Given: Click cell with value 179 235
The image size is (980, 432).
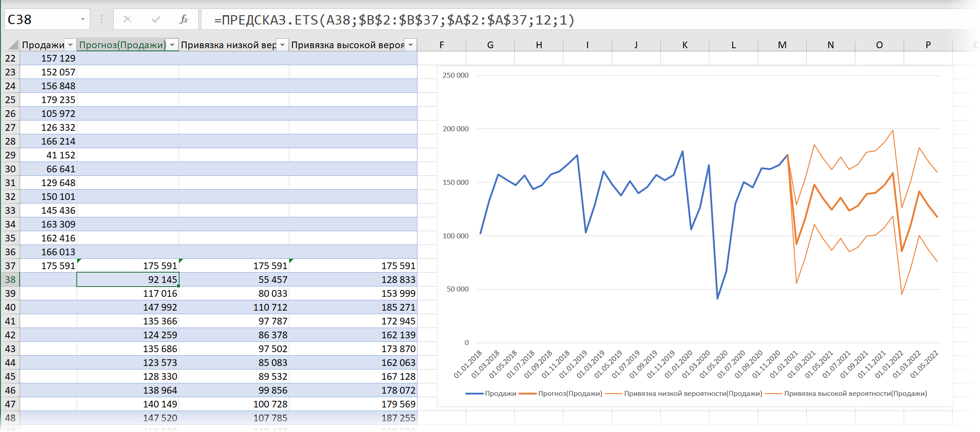Looking at the screenshot, I should 49,100.
